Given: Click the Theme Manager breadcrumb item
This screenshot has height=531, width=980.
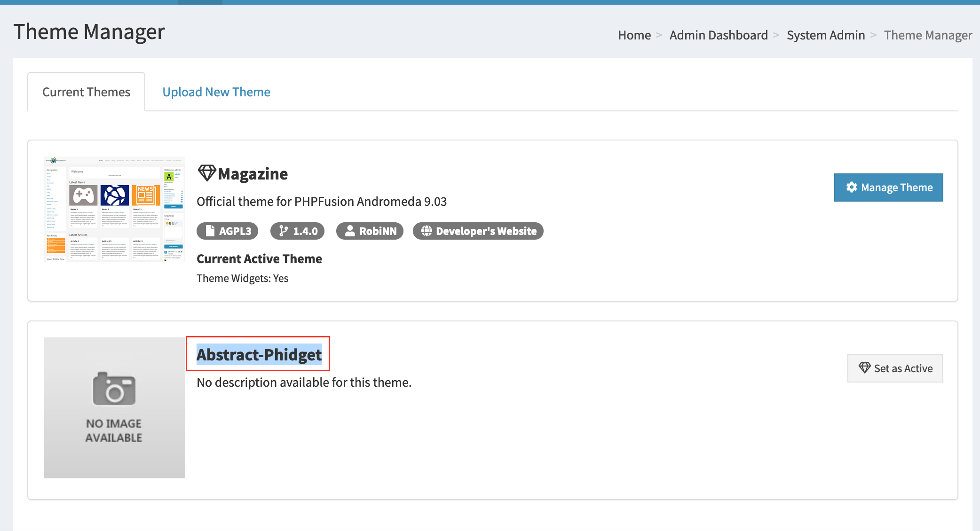Looking at the screenshot, I should click(928, 35).
